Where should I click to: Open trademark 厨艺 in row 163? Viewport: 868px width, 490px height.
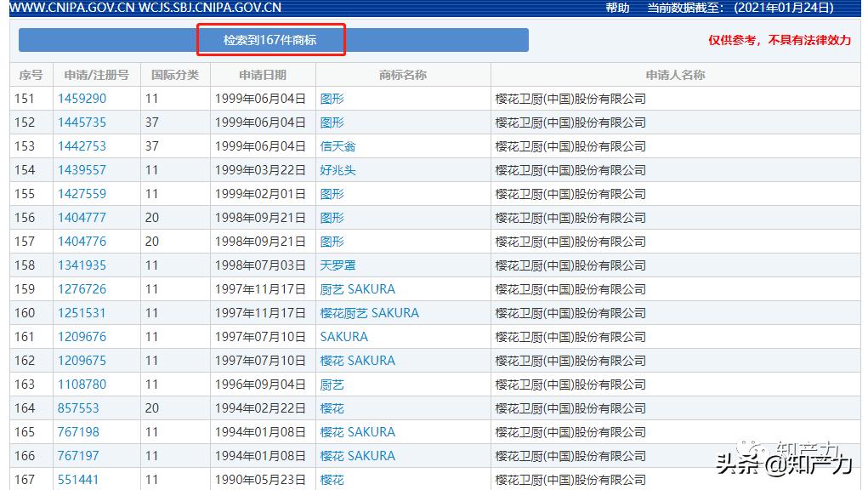[332, 385]
